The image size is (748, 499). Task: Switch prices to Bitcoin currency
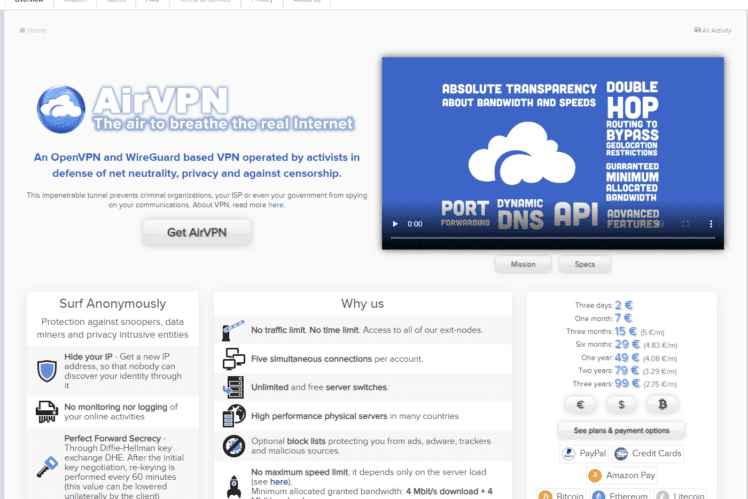662,405
